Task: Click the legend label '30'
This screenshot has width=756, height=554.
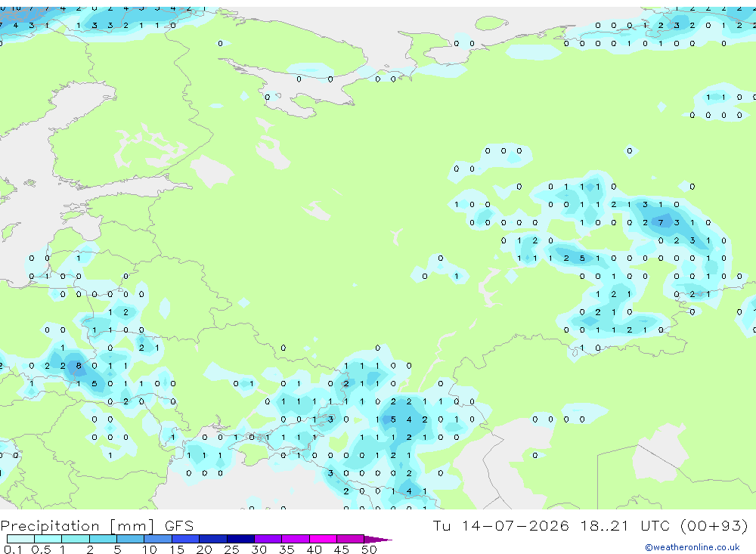Action: coord(259,549)
